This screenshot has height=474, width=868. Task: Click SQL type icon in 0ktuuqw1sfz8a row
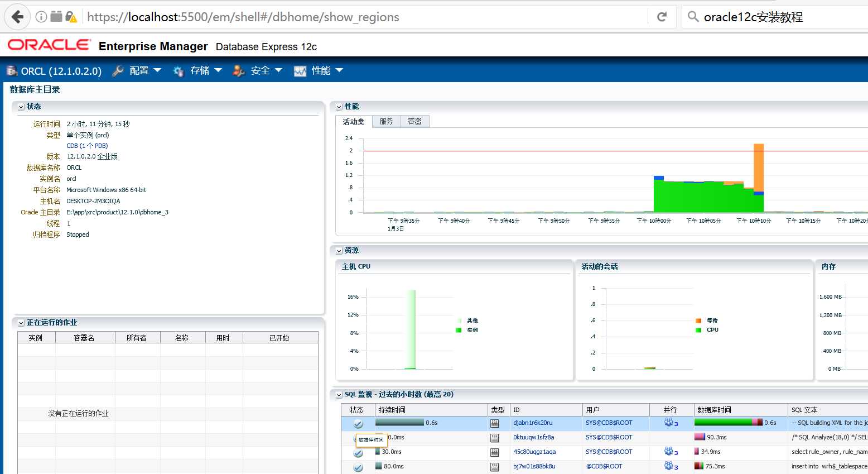[494, 438]
